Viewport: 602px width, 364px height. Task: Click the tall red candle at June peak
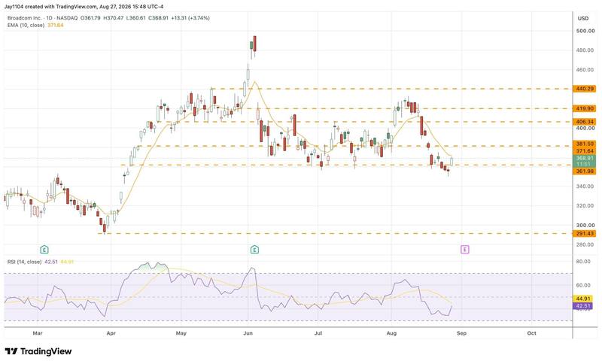254,44
